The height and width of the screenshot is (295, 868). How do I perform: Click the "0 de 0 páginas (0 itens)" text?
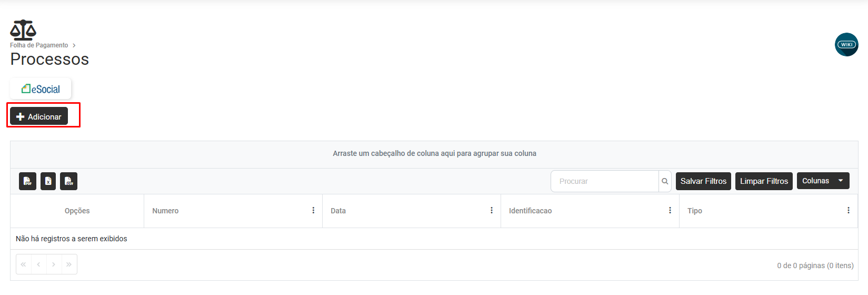[815, 265]
